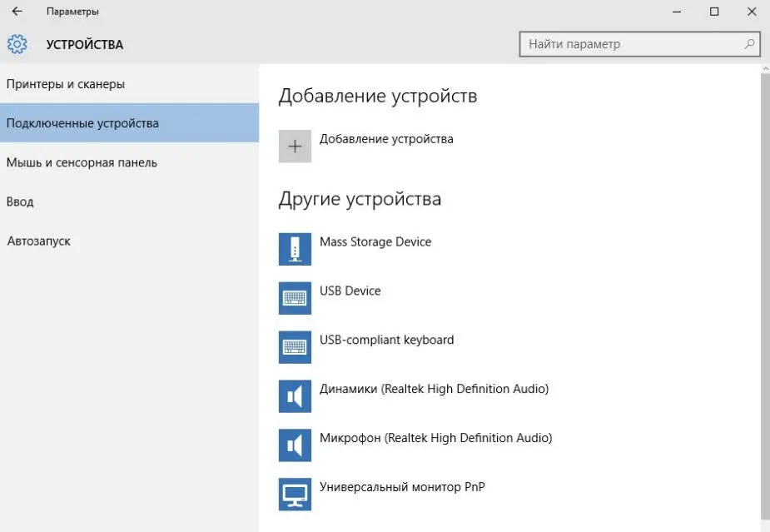Viewport: 770px width, 532px height.
Task: Select the Mass Storage Device icon
Action: tap(295, 249)
